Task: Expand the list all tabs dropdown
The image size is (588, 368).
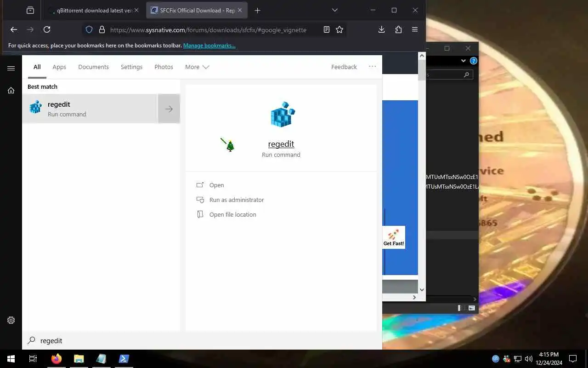Action: [335, 10]
